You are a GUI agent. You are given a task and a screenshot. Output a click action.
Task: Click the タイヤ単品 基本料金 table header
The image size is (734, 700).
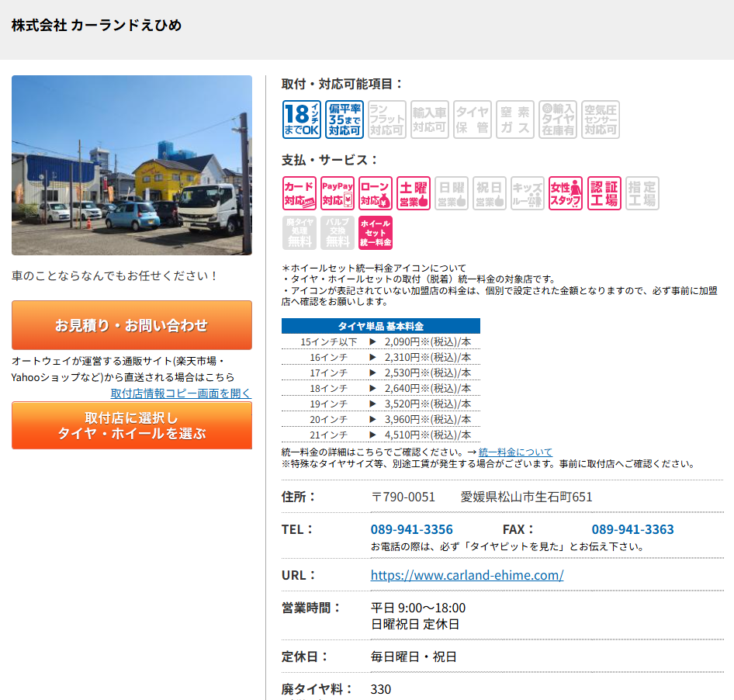tap(380, 326)
